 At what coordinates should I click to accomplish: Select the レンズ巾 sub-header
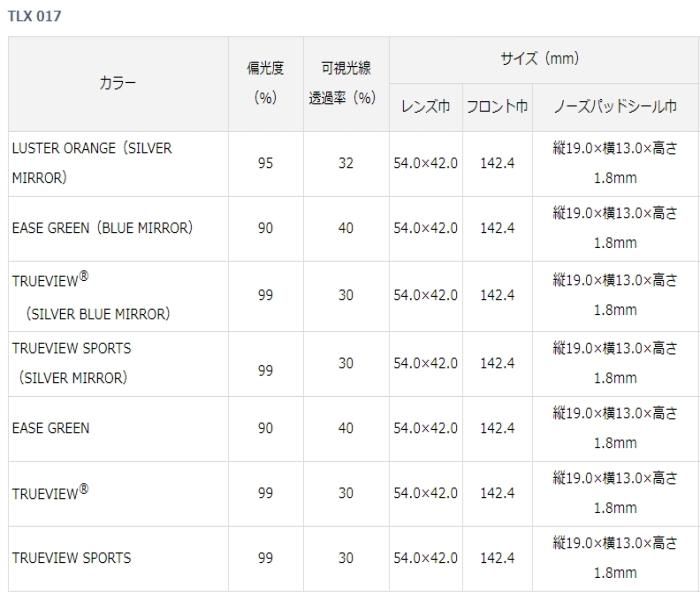425,106
